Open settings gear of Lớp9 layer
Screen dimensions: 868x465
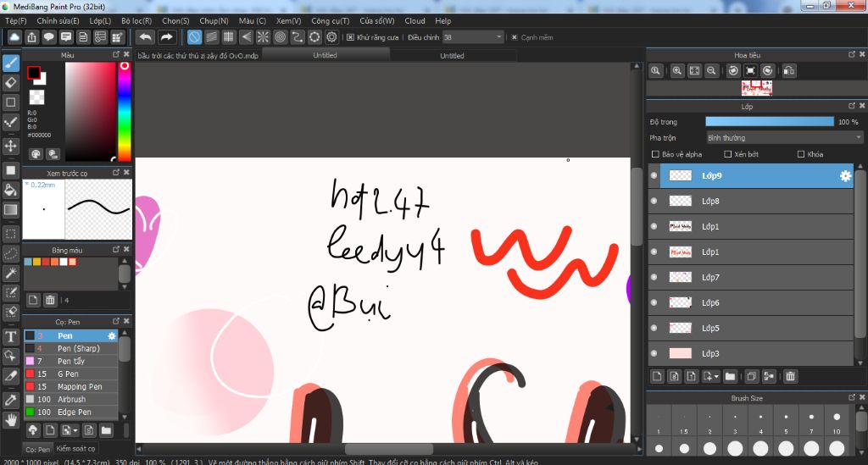845,176
